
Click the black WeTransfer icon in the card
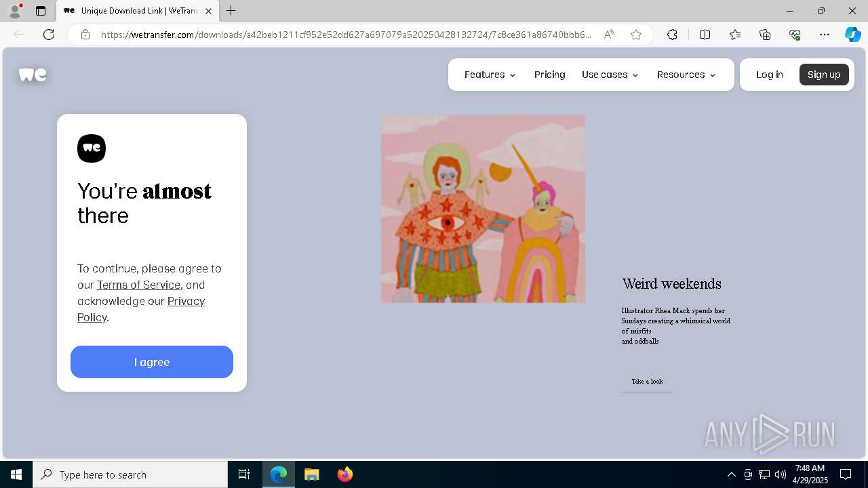[92, 148]
